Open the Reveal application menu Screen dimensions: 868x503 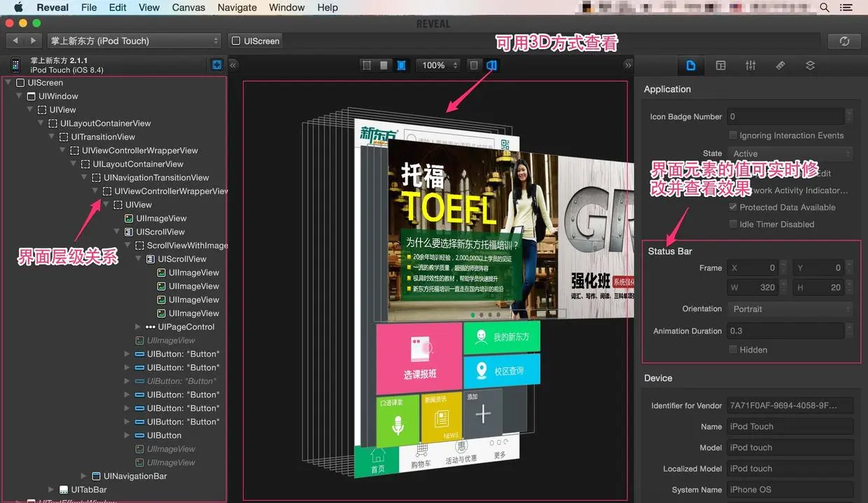click(x=52, y=8)
